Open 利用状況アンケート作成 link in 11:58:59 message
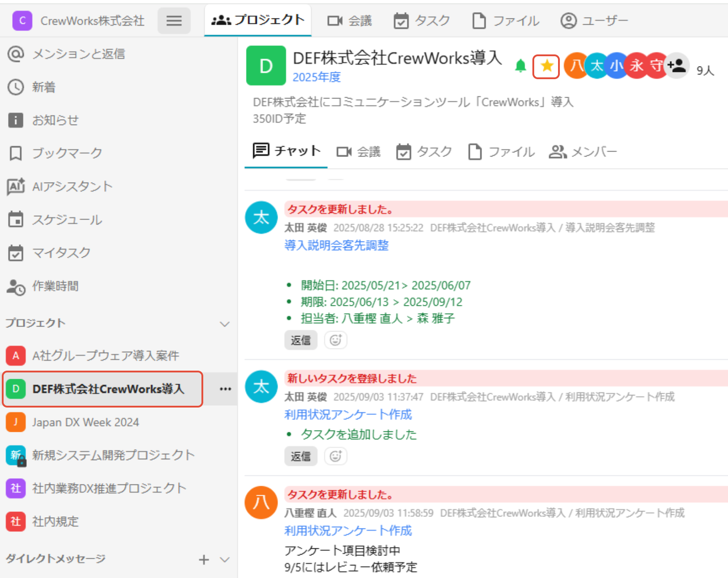This screenshot has height=578, width=728. pyautogui.click(x=348, y=530)
